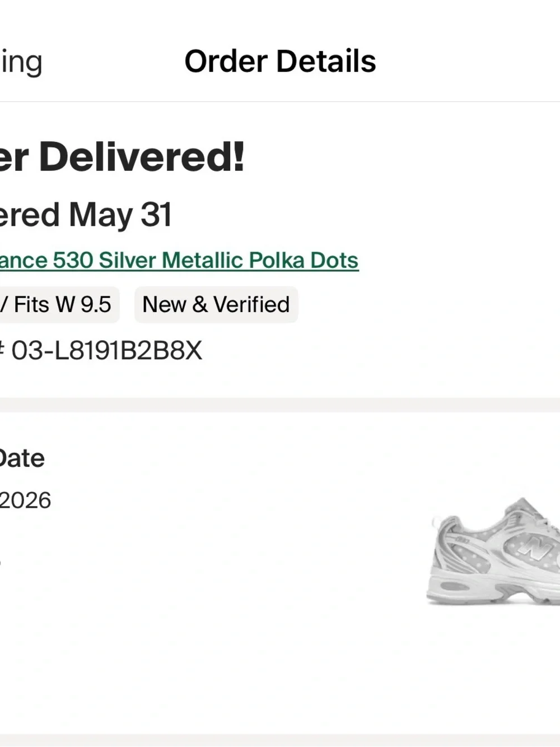Click the ampersand in New & Verified badge
This screenshot has height=747, width=560.
[x=200, y=305]
